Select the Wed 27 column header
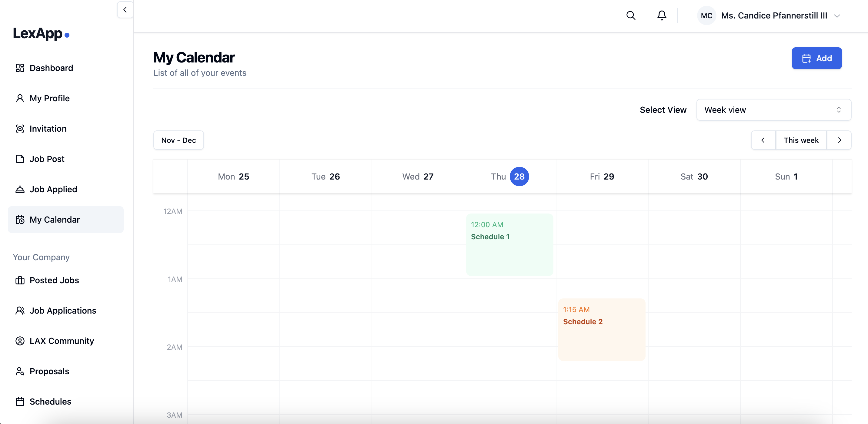 (418, 177)
